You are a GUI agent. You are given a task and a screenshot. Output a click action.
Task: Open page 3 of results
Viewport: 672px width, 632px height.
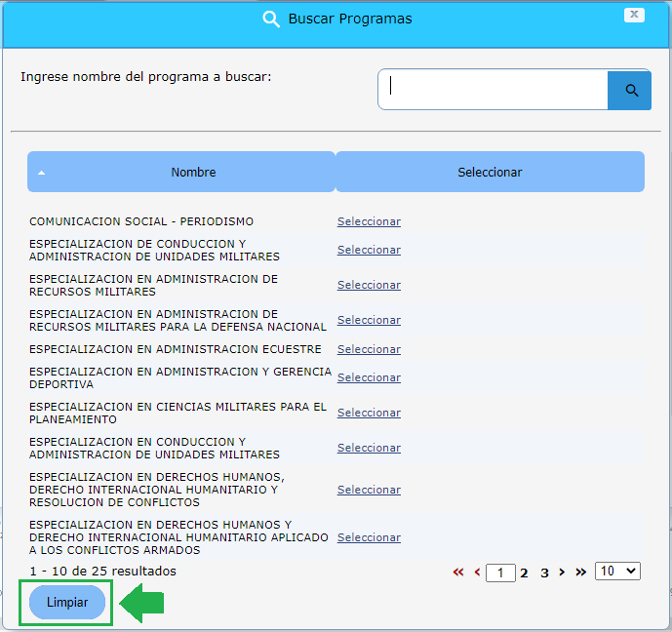[544, 573]
